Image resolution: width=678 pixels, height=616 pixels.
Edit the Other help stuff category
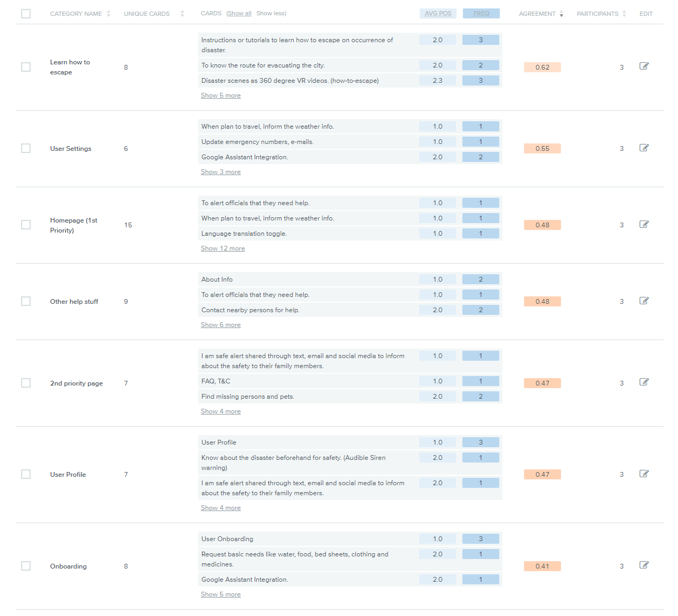[644, 301]
